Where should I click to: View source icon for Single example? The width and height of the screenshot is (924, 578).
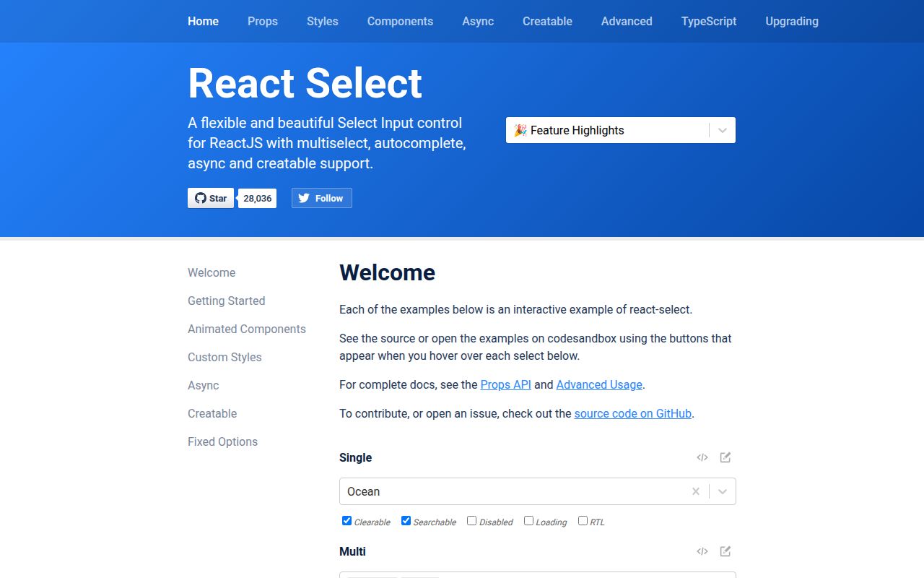[x=702, y=457]
